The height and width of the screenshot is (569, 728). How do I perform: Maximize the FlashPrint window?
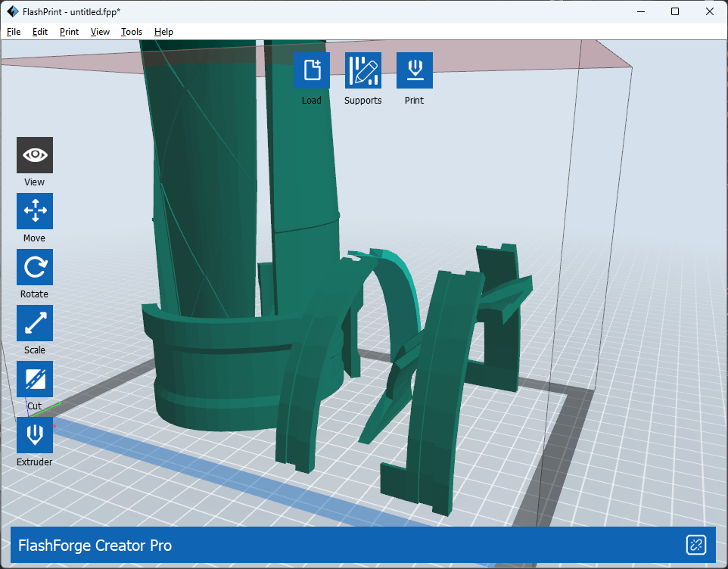675,11
